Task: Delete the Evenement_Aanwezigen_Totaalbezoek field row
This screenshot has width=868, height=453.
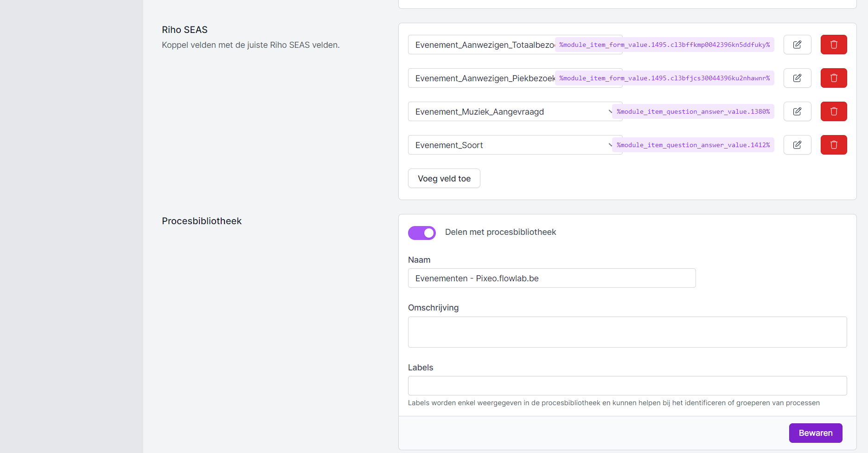Action: click(833, 45)
